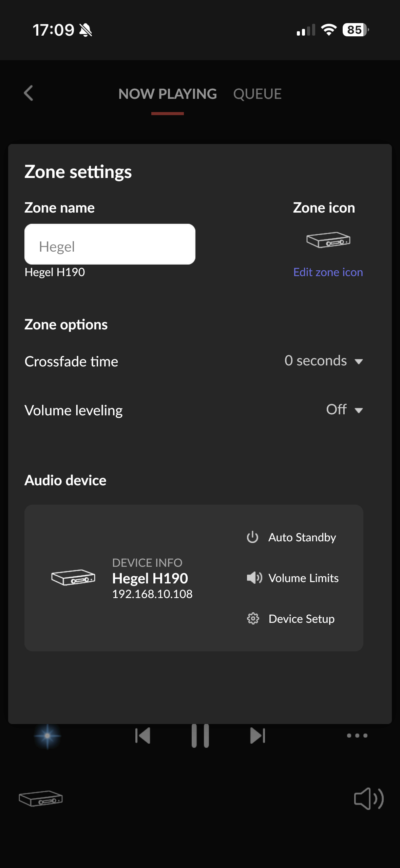Open Volume Limits settings
Screen dimensions: 400x868
tap(303, 578)
